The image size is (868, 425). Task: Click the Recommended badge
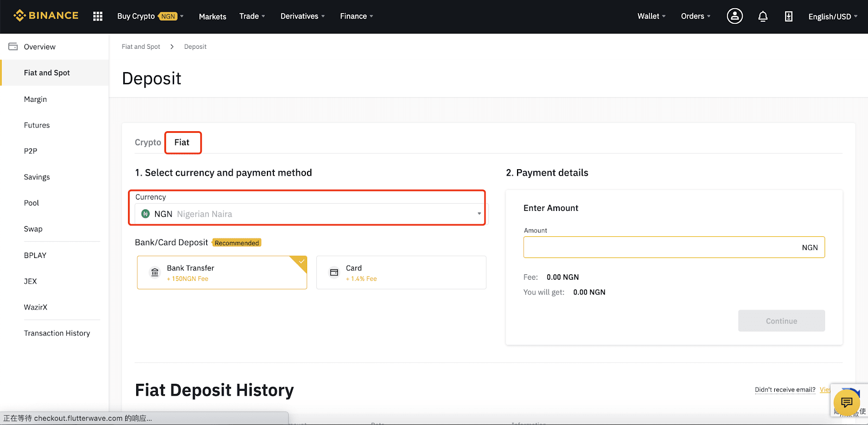tap(237, 243)
